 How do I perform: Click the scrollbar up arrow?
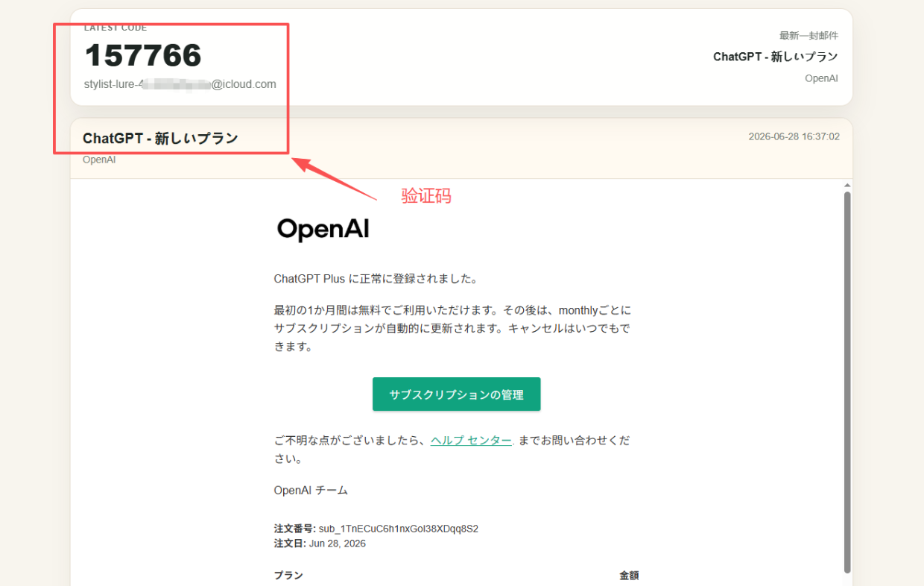[847, 185]
